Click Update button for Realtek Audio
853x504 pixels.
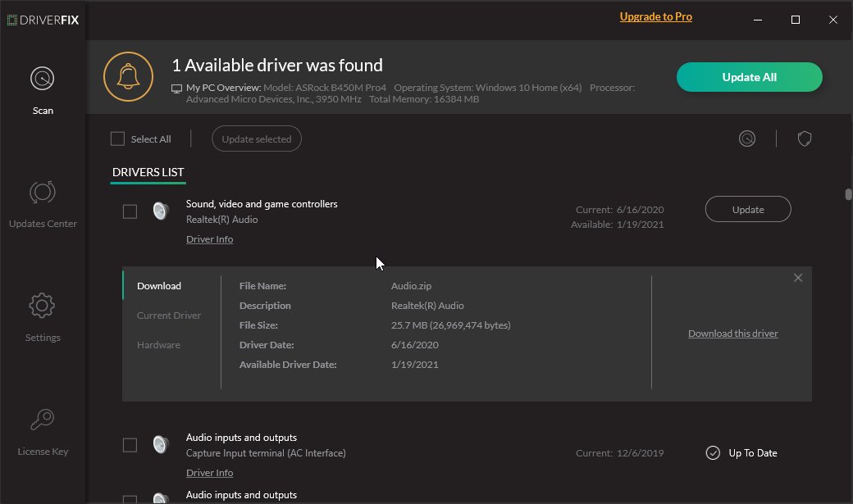tap(748, 209)
